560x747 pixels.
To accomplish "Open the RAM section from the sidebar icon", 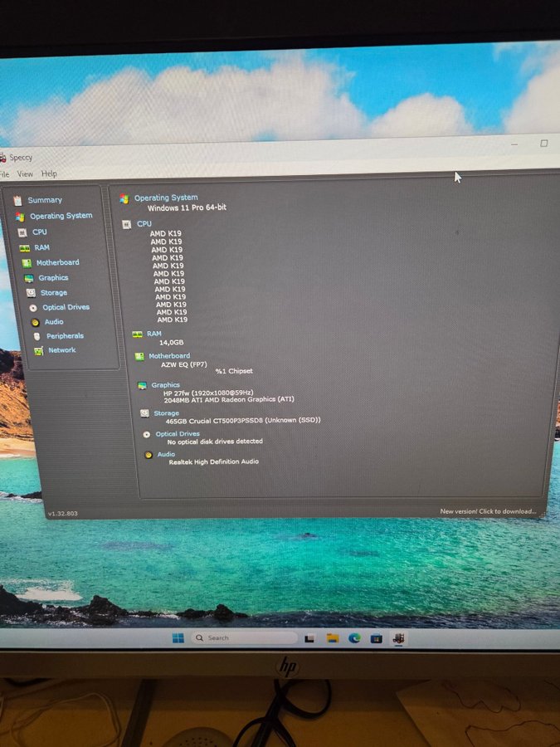I will tap(24, 247).
